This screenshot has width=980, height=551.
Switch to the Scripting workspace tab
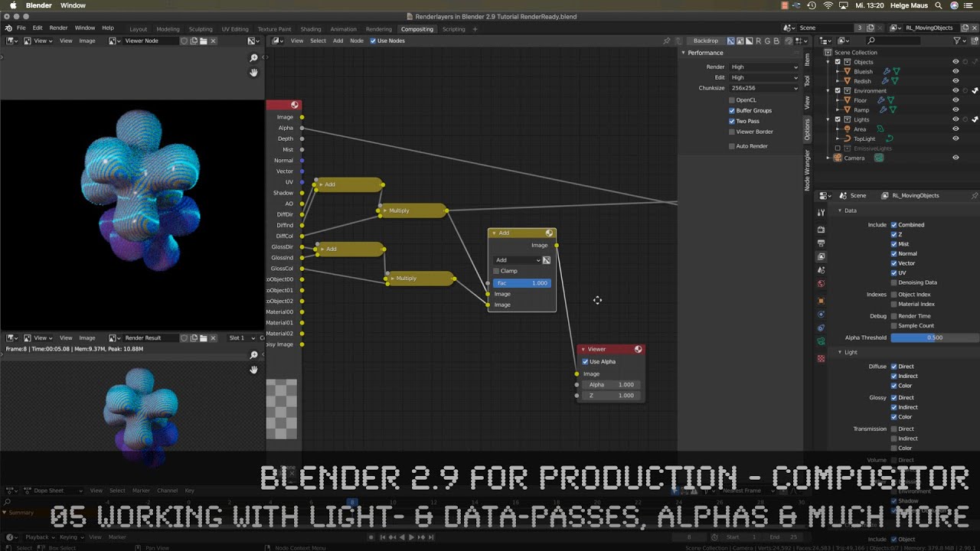(453, 29)
